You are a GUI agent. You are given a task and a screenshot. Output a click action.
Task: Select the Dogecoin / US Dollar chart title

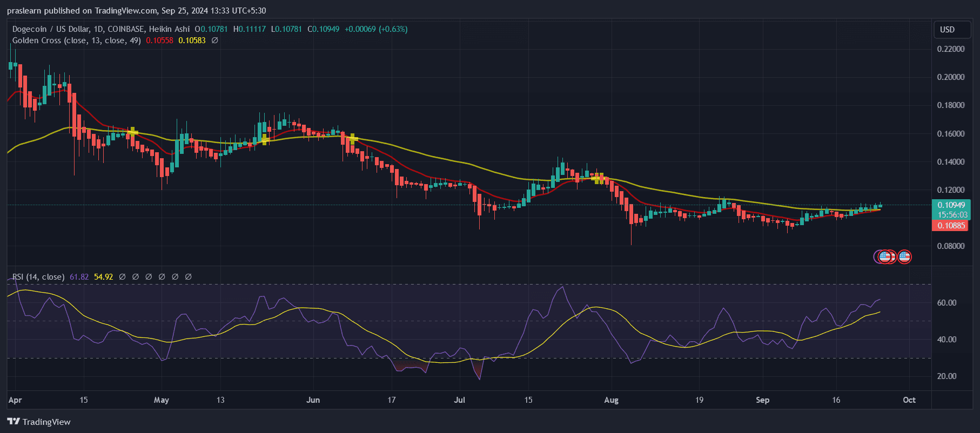[101, 29]
